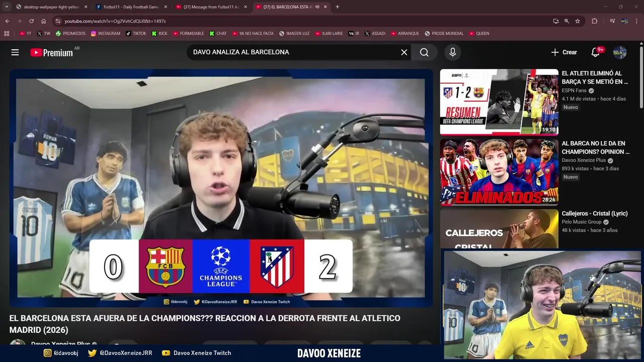Visit the ESPN Fans channel
This screenshot has width=644, height=362.
(x=574, y=90)
